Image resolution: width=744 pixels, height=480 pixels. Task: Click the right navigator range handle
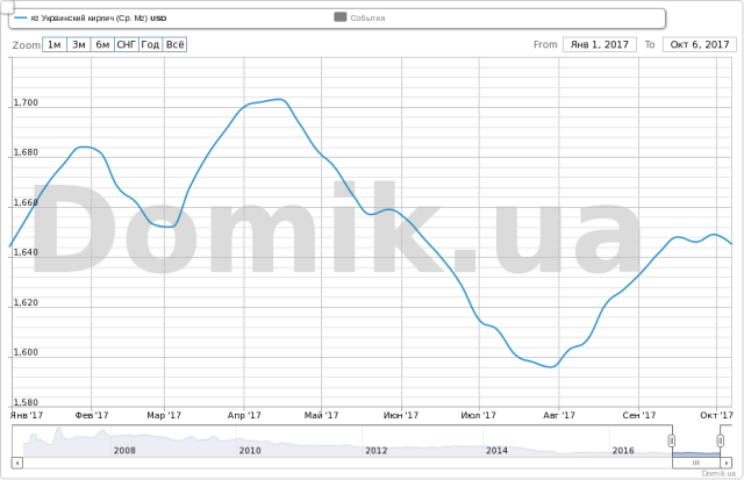coord(720,441)
